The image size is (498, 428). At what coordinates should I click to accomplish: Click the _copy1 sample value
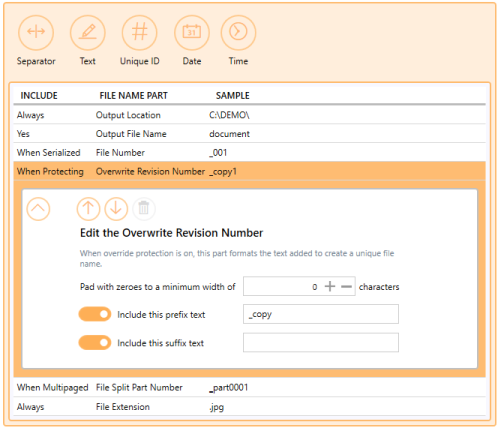click(x=223, y=172)
